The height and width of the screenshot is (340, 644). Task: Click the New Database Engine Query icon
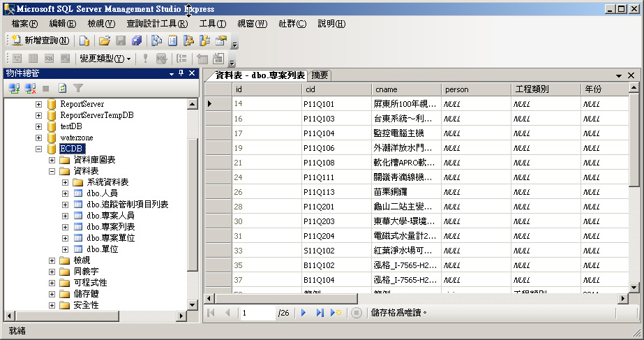84,40
